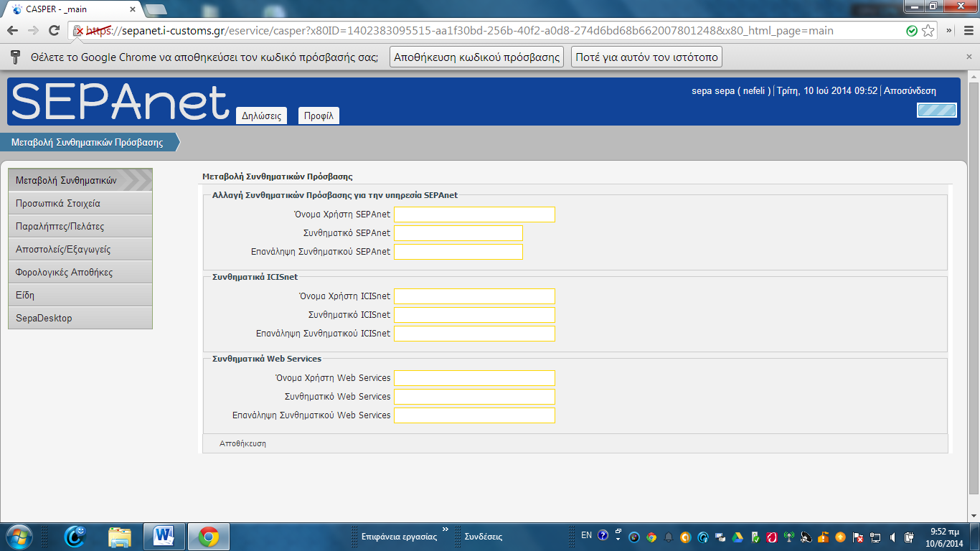Expand the Επιφάνεια εργασίας toolbar chevron
The width and height of the screenshot is (980, 551).
tap(445, 529)
